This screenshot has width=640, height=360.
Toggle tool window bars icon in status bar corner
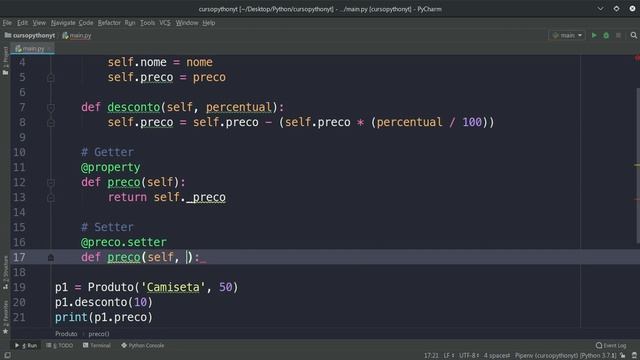pos(7,356)
